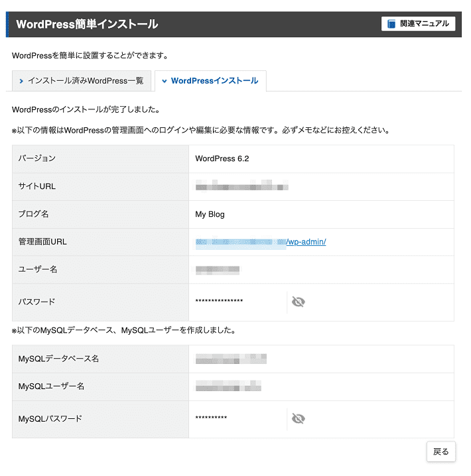Reveal the MySQLパスワード with eye icon
The width and height of the screenshot is (471, 476).
pyautogui.click(x=299, y=418)
